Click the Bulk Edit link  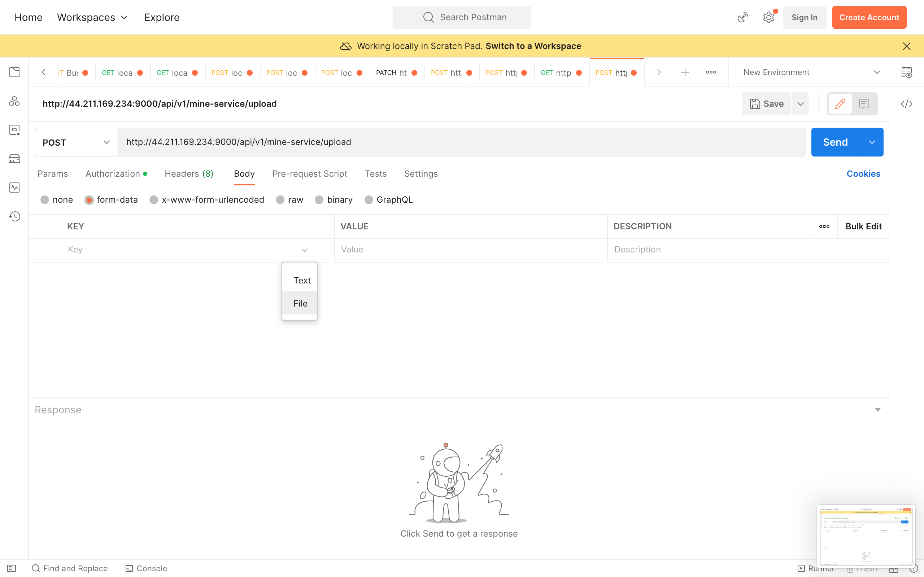[x=863, y=226]
